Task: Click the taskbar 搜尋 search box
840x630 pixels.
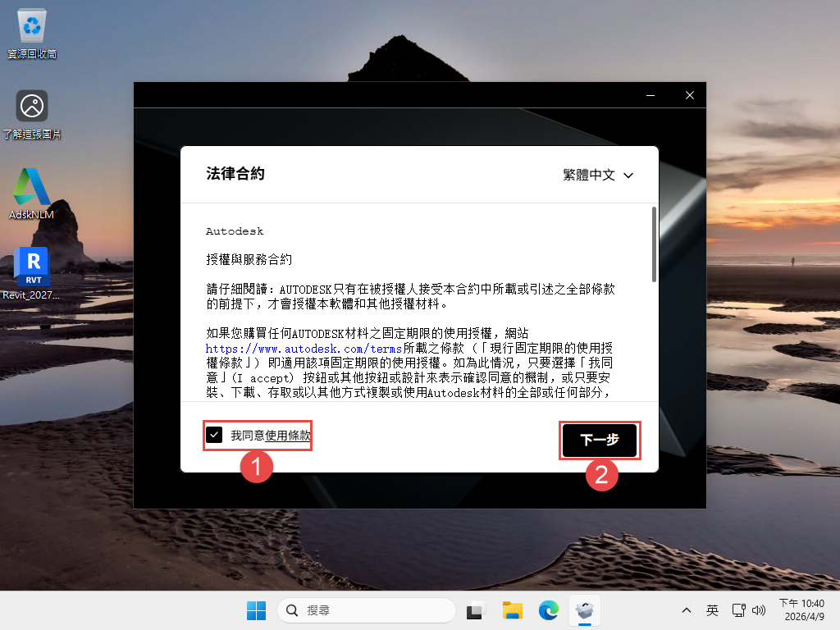Action: point(367,610)
